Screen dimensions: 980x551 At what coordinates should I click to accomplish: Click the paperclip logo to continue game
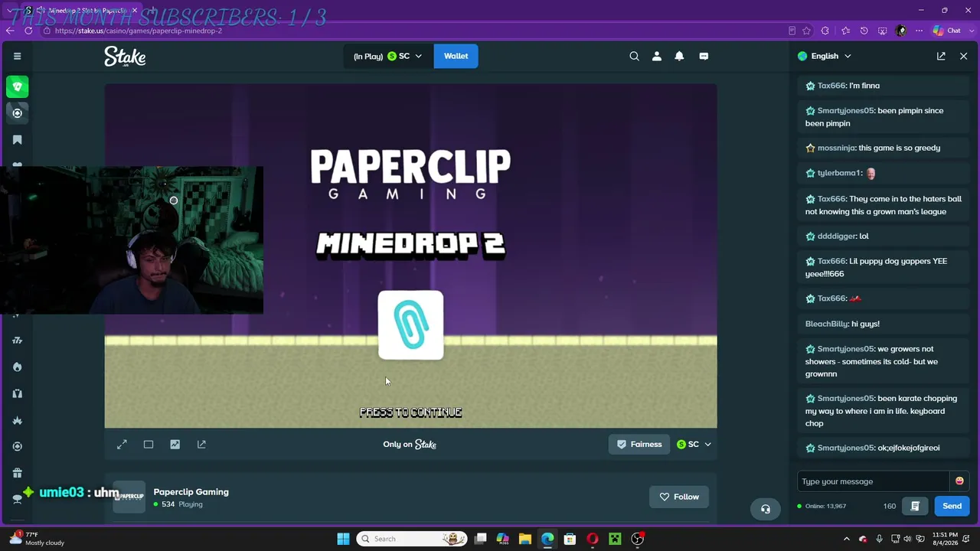[410, 324]
